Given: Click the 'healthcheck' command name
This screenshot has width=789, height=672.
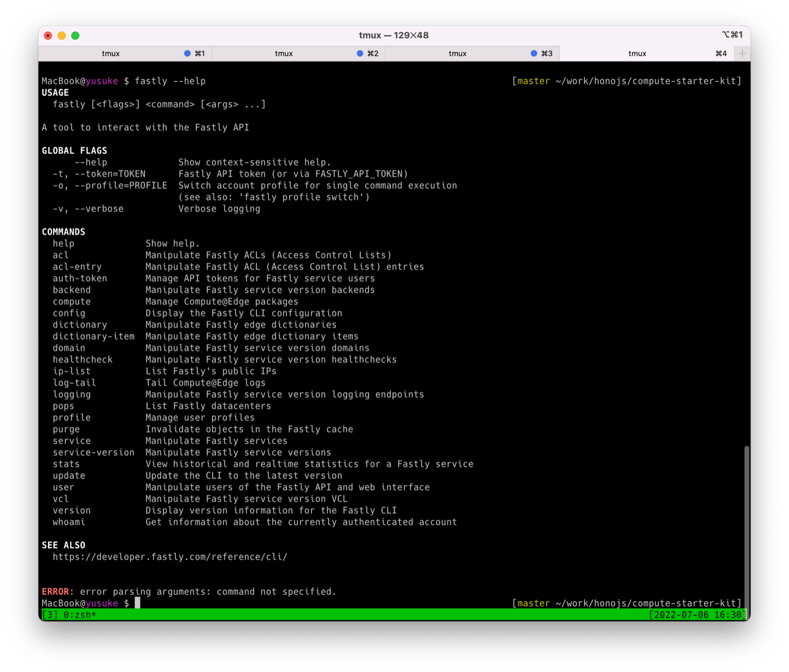Looking at the screenshot, I should click(x=83, y=360).
